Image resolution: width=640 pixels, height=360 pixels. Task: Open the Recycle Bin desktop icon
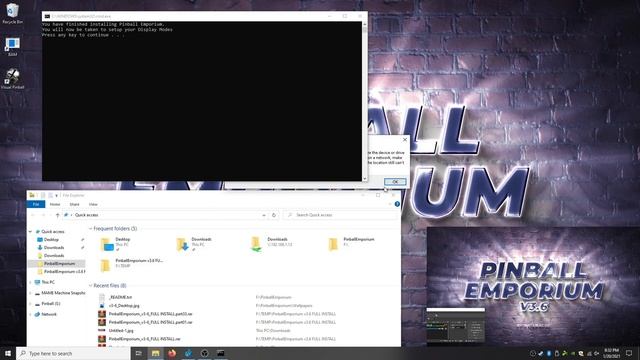[x=12, y=13]
